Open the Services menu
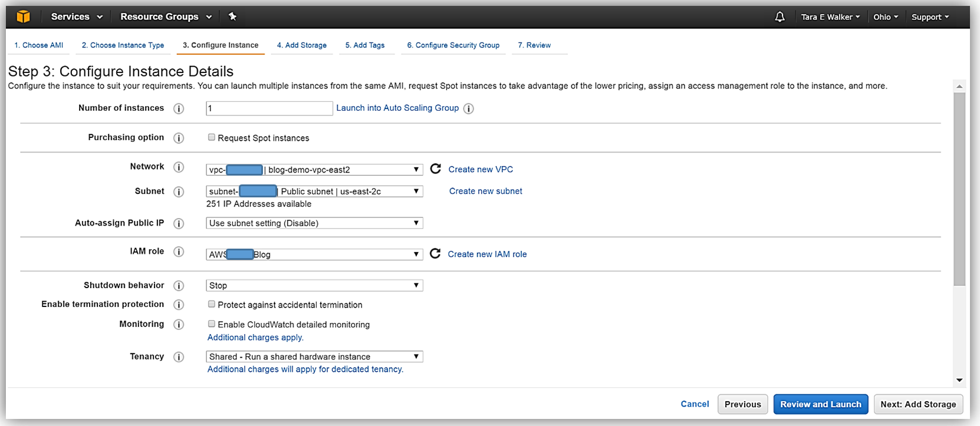 (x=77, y=16)
